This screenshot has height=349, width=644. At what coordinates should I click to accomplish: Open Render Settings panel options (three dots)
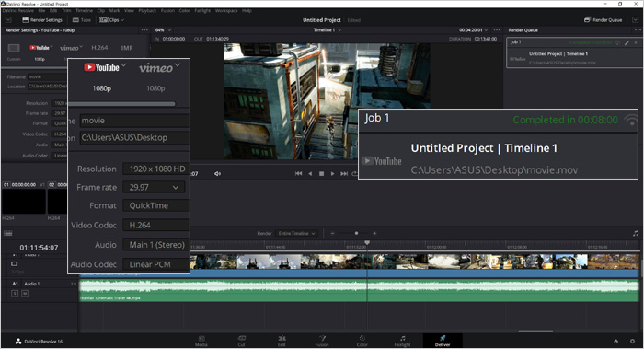(144, 30)
